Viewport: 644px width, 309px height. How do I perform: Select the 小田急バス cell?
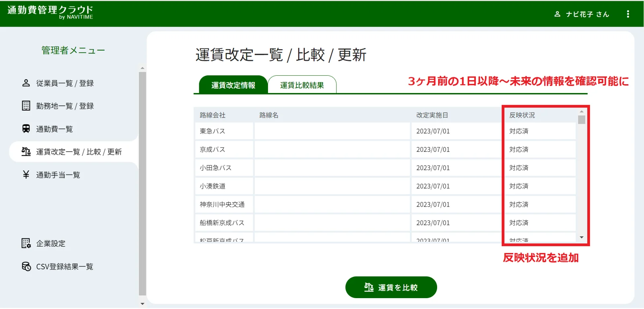point(224,168)
